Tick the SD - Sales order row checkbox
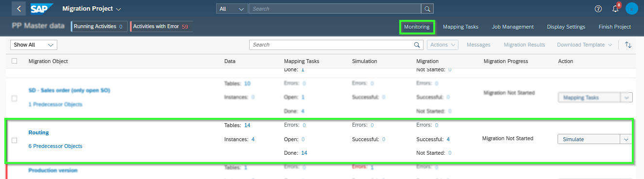The height and width of the screenshot is (179, 644). [14, 98]
